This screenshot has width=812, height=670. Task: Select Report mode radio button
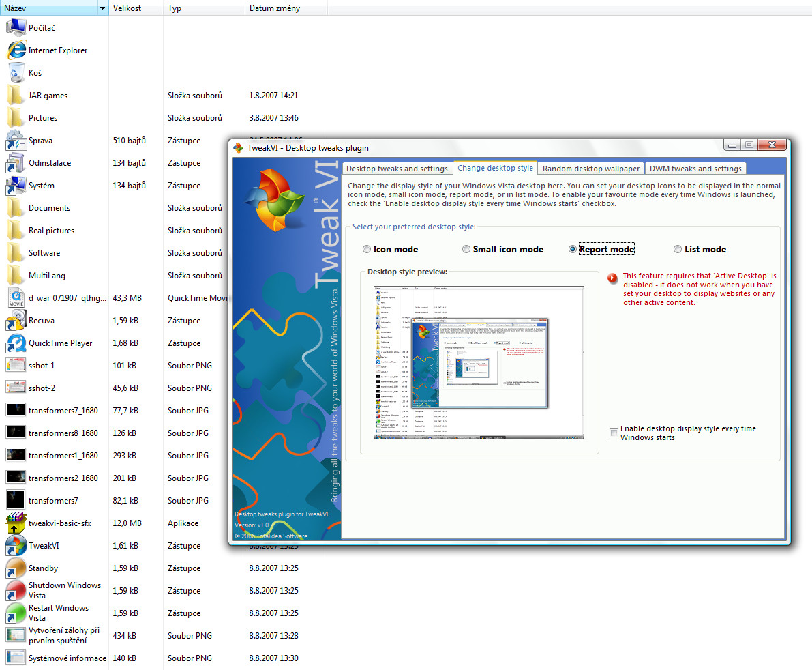click(572, 249)
